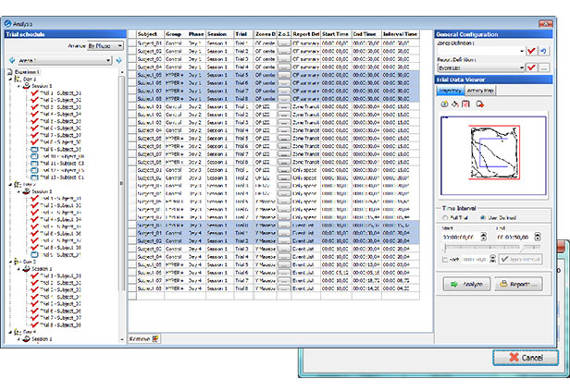Click the last icon in Trajectory viewer toolbar
This screenshot has height=392, width=570.
point(478,104)
